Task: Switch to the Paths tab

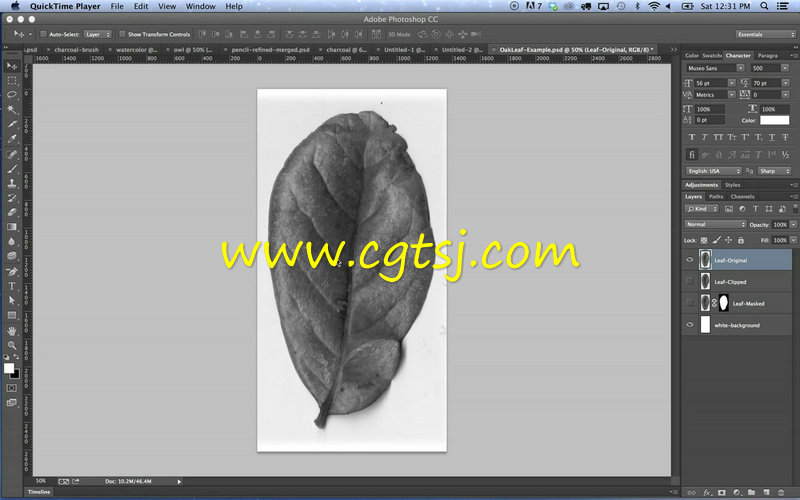Action: [716, 196]
